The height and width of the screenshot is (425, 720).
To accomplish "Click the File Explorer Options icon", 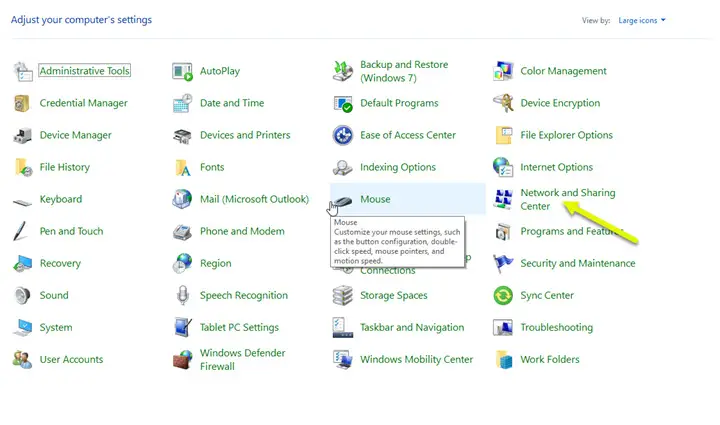I will click(504, 135).
